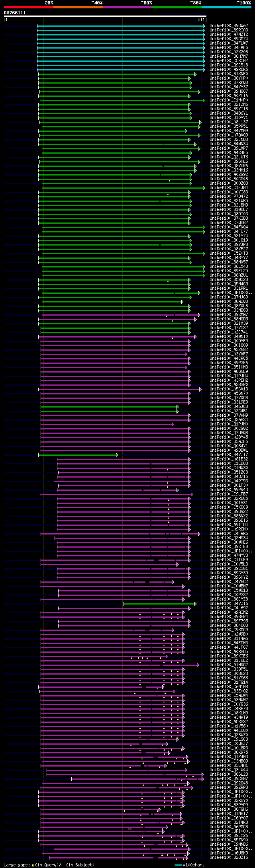Select label UniRef100_C1N0P0
Screen dimensions: 255x868
pyautogui.click(x=229, y=100)
